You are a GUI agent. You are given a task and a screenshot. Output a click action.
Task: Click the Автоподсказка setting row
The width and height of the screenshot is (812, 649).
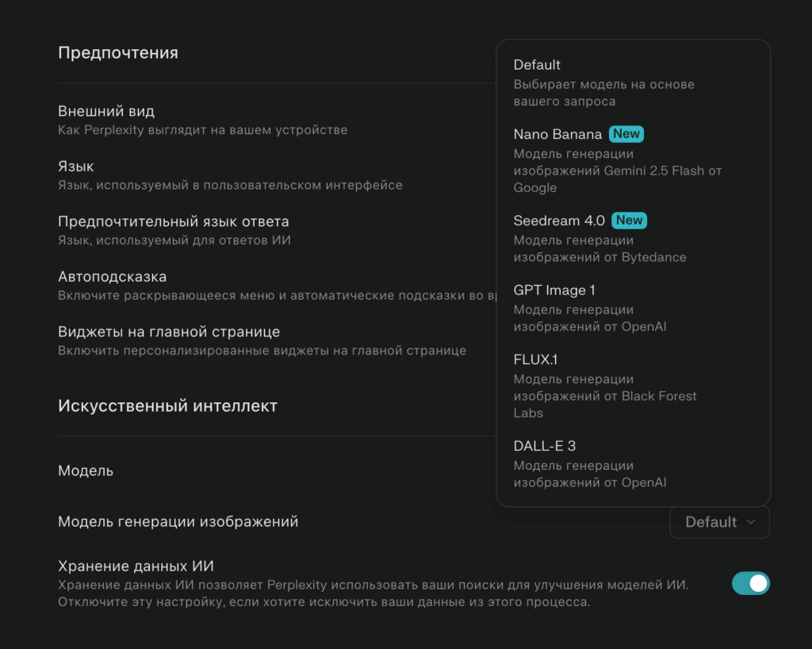point(113,277)
